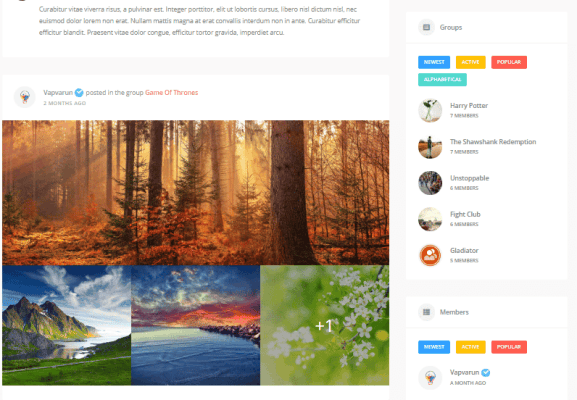
Task: Click the Groups widget header icon
Action: [x=426, y=27]
